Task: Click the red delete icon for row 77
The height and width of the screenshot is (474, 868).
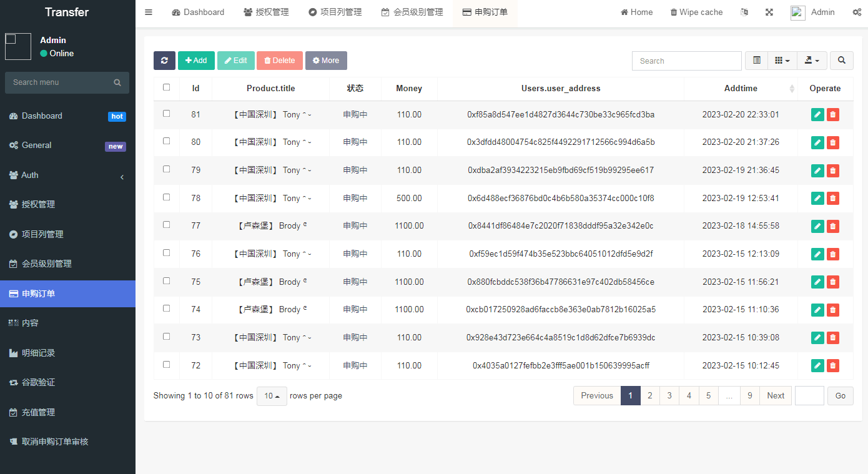Action: (x=832, y=226)
